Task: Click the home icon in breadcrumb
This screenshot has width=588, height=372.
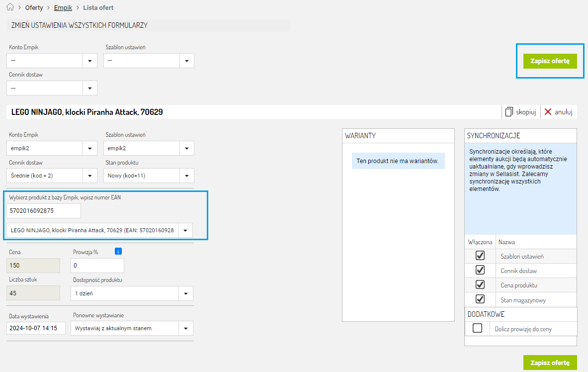Action: point(10,8)
